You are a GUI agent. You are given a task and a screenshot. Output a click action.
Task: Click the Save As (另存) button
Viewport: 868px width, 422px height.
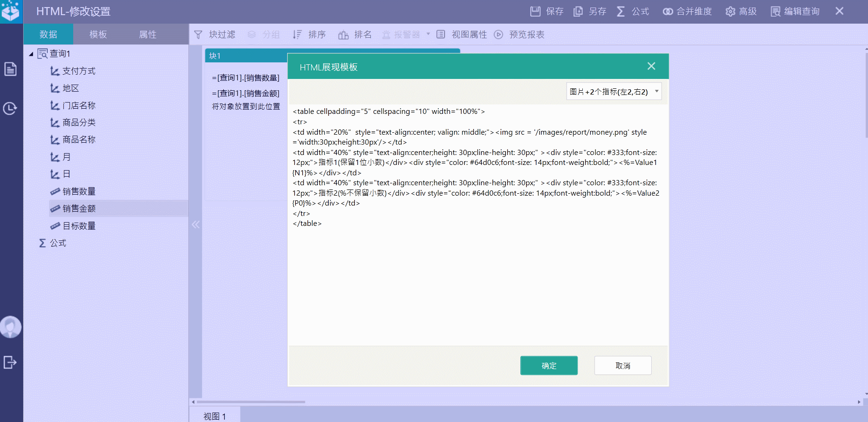(589, 11)
